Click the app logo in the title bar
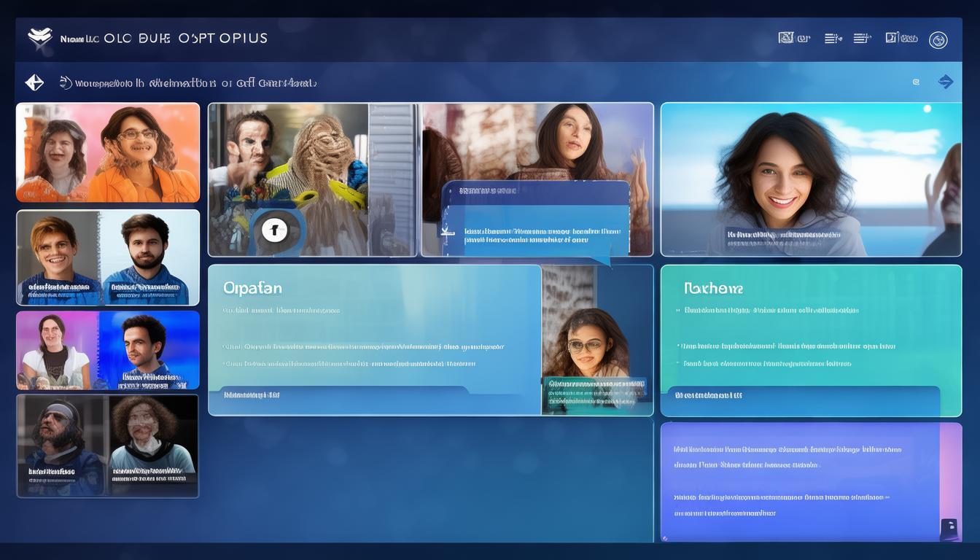This screenshot has height=560, width=980. click(40, 38)
